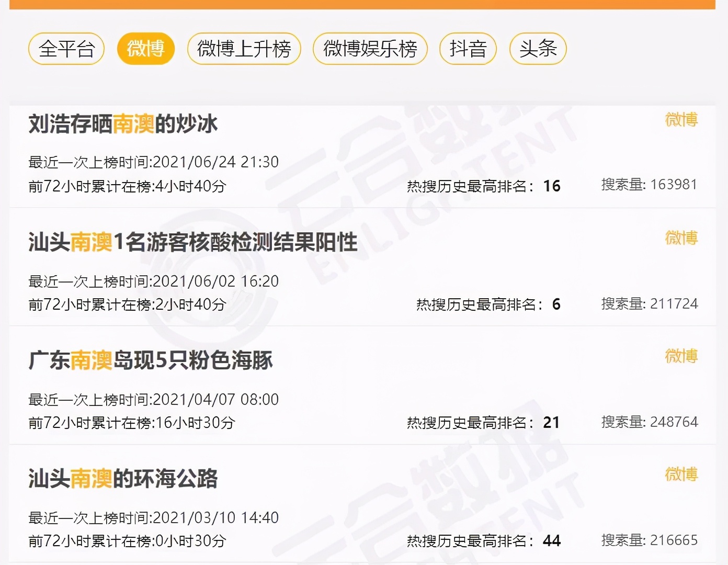
Task: Open topic 汕头南澳1名游客核酸检测结果阳性
Action: pyautogui.click(x=192, y=242)
